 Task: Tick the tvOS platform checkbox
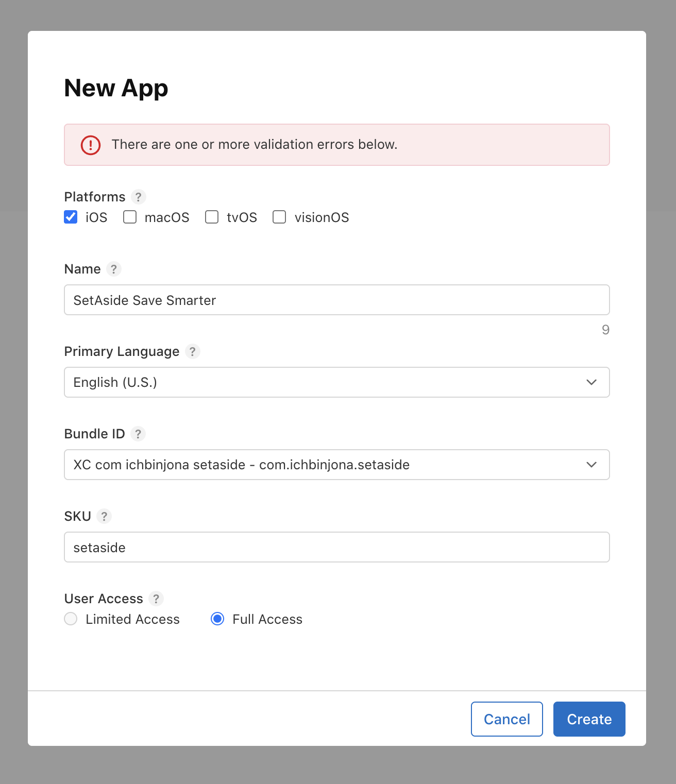pos(212,217)
